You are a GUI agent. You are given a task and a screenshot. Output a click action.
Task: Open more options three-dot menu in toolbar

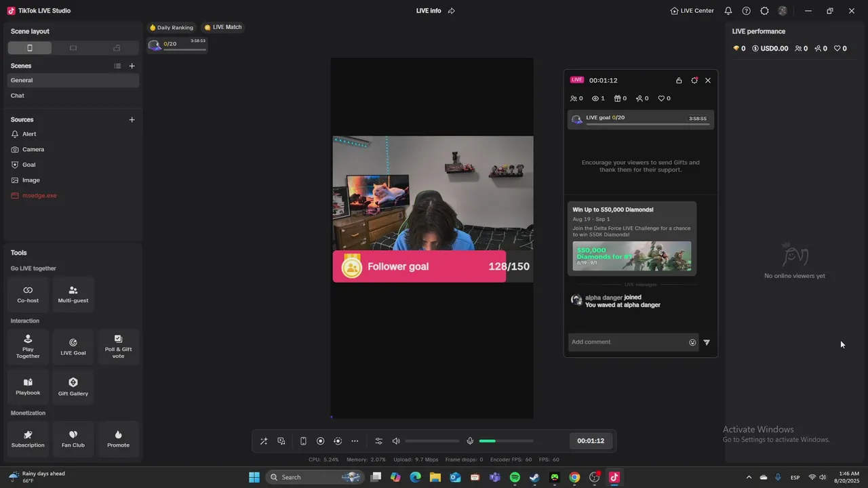tap(355, 441)
